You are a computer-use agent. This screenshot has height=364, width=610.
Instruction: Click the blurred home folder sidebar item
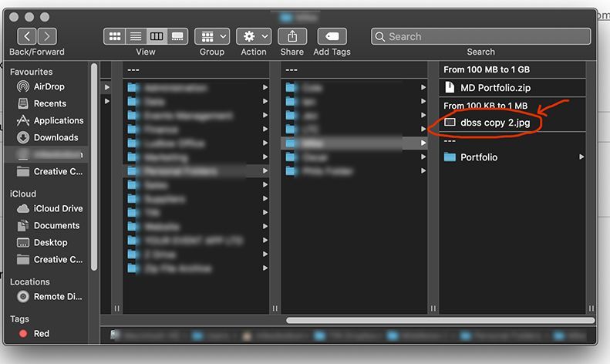pos(49,155)
